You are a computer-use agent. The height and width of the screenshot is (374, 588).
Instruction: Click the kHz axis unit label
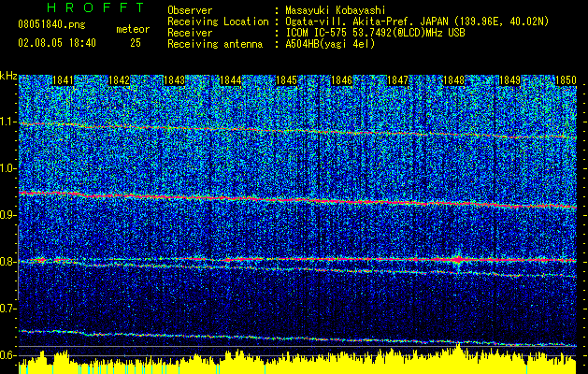[8, 75]
